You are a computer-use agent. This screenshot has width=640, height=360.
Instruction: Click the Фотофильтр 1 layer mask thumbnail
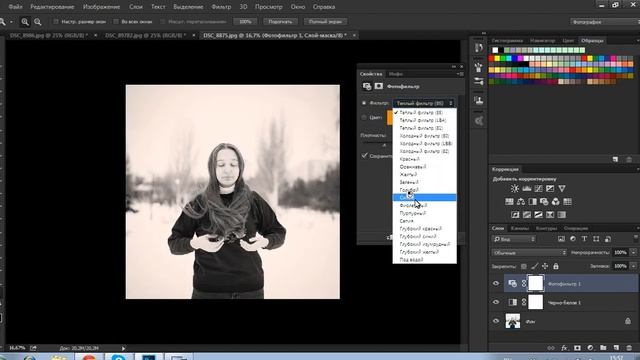(536, 283)
